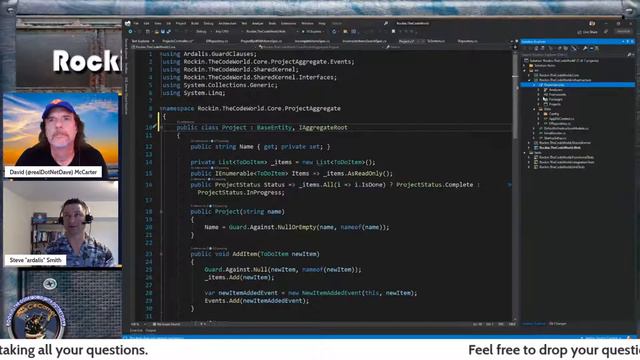Switch to the Repository.cs tab
640x360 pixels.
click(x=467, y=41)
